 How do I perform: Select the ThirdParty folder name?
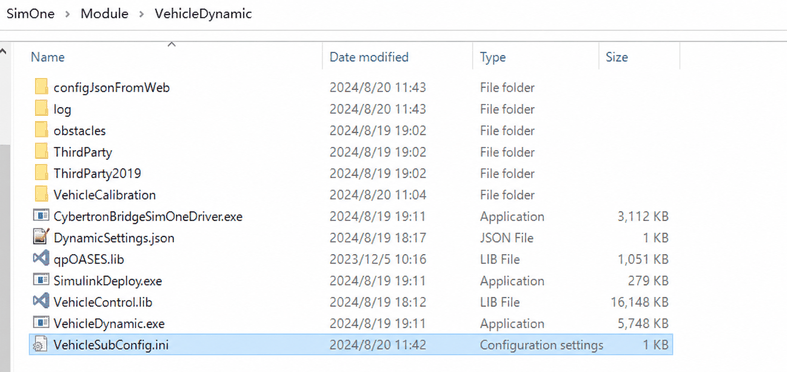83,152
